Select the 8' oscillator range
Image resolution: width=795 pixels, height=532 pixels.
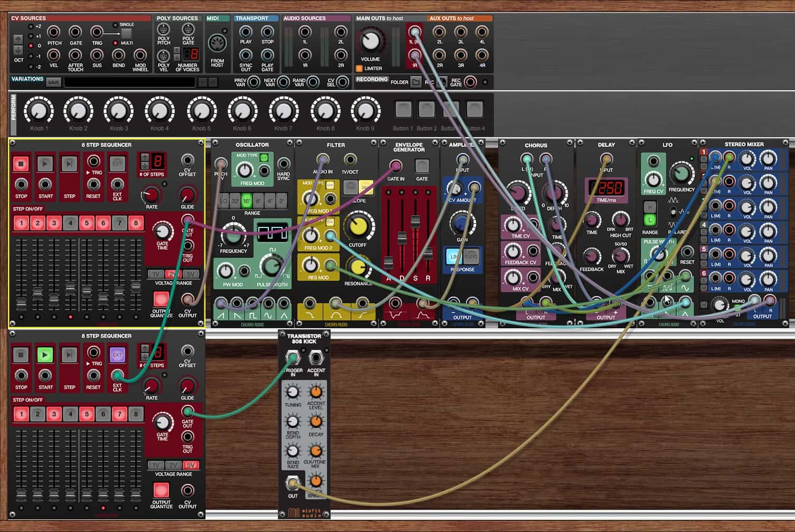coord(258,201)
